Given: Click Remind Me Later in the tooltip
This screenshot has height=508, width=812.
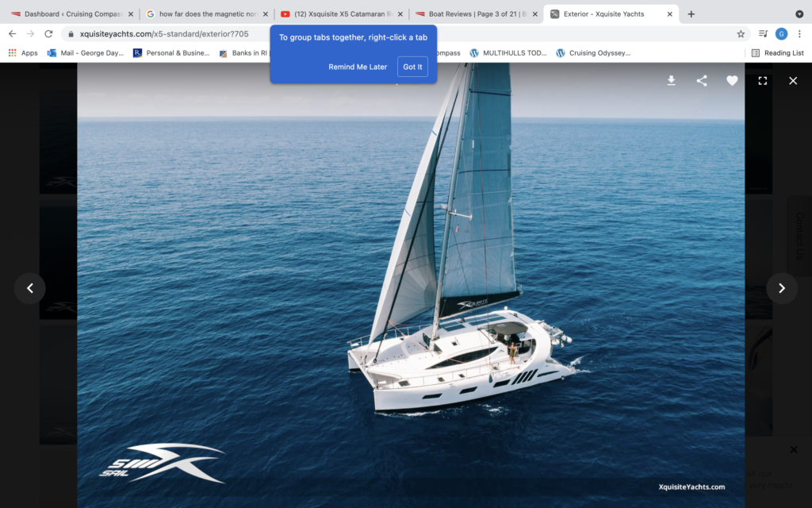Looking at the screenshot, I should [x=358, y=67].
